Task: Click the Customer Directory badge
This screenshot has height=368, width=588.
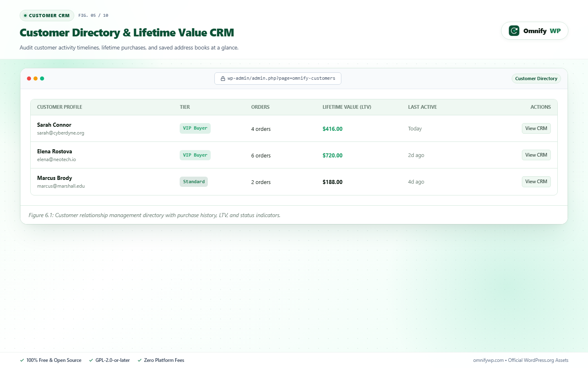Action: pos(536,79)
